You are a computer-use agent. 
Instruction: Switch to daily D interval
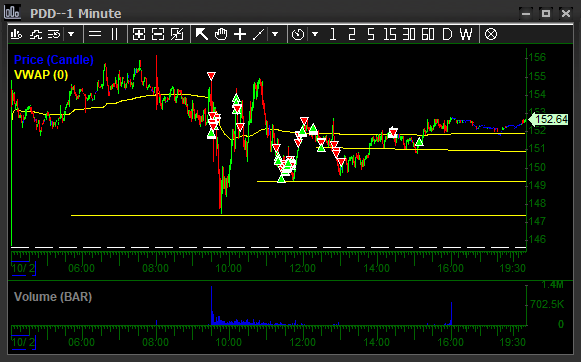[x=447, y=34]
